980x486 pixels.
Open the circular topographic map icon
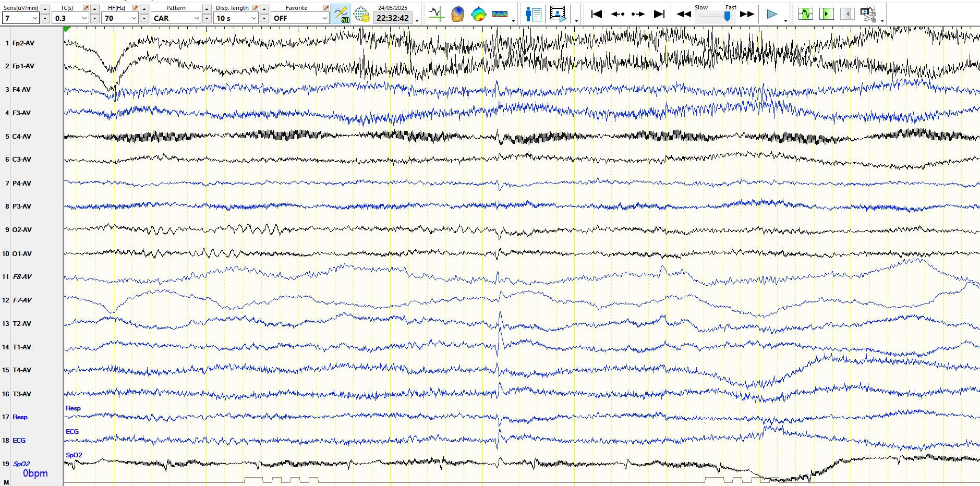pos(478,14)
